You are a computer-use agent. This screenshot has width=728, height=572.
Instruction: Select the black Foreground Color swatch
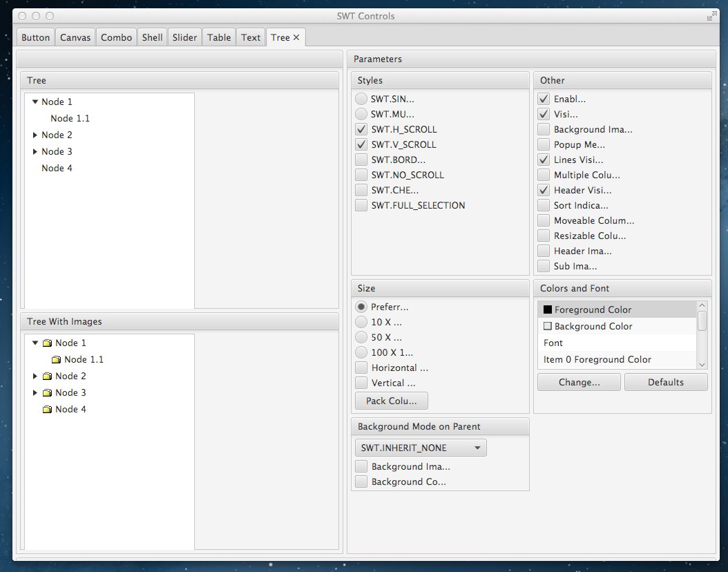coord(548,310)
